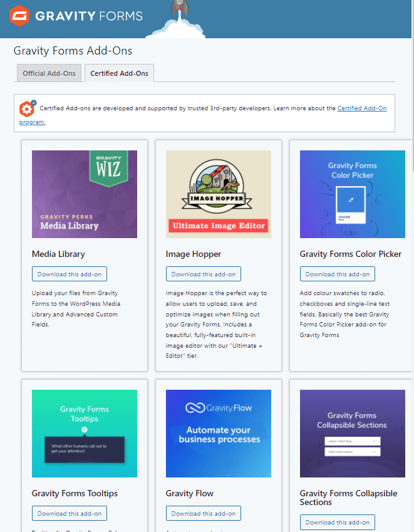
Task: Download the Media Library add-on
Action: tap(70, 274)
